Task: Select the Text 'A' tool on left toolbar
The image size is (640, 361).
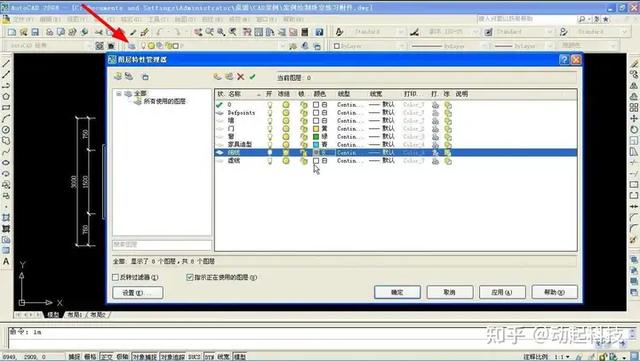Action: (6, 261)
